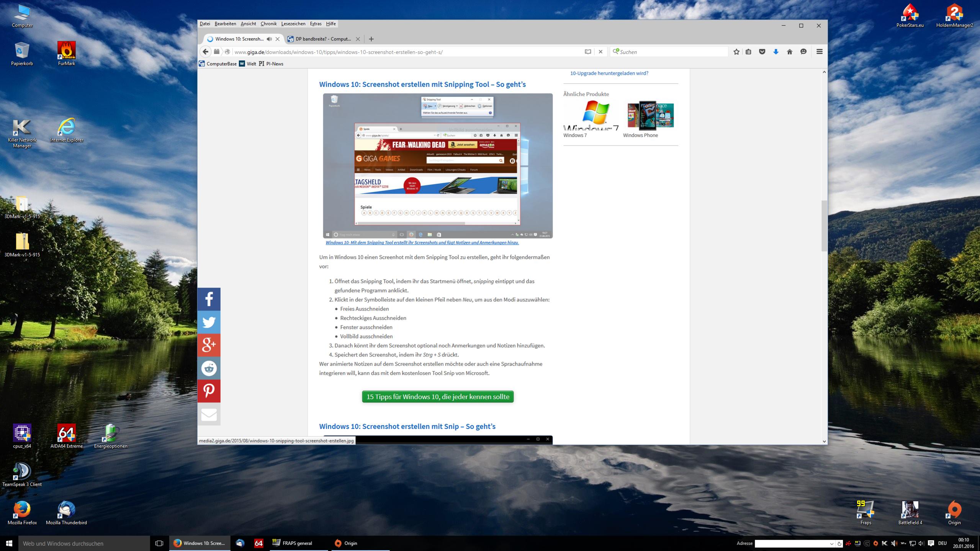Screen dimensions: 980x551
Task: Select the Battlefield 4 desktop icon
Action: click(910, 513)
